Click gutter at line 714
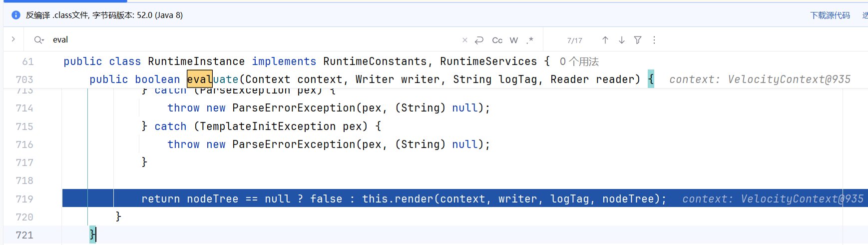The width and height of the screenshot is (868, 245). point(24,108)
